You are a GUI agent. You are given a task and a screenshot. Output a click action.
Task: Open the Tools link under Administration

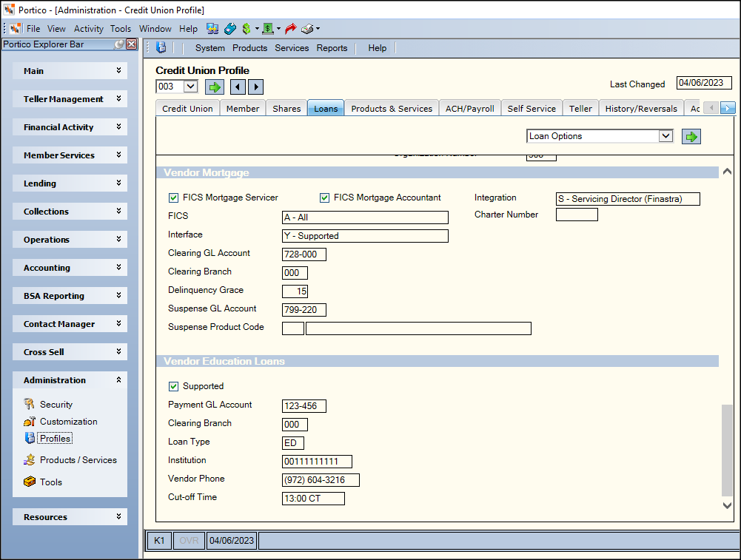(x=51, y=482)
